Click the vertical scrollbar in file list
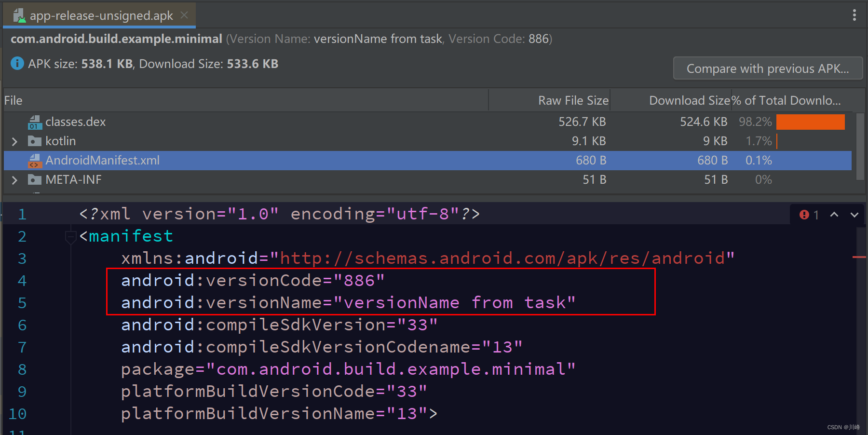The height and width of the screenshot is (435, 868). [859, 145]
